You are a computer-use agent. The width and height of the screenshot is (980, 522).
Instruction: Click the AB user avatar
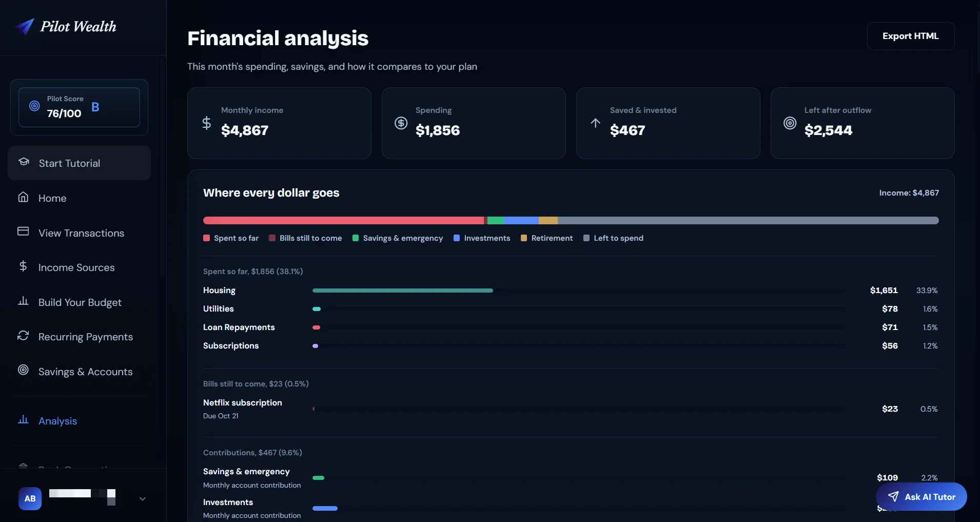tap(30, 498)
